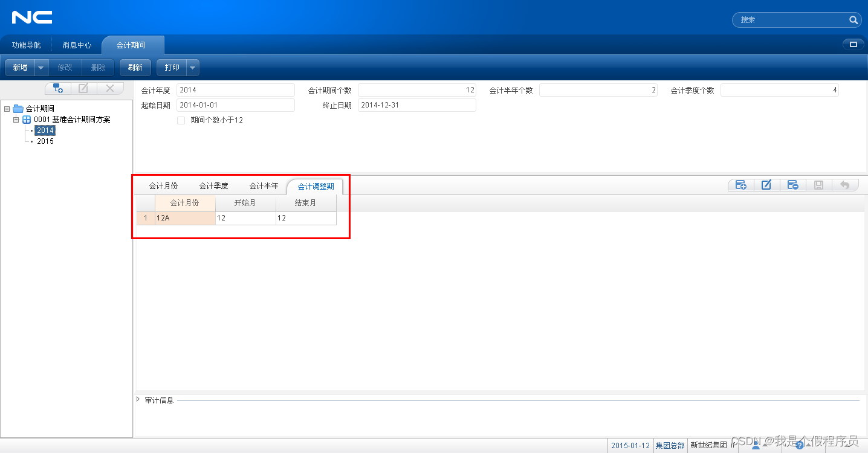Click the 12A table cell
The image size is (868, 453).
[185, 218]
